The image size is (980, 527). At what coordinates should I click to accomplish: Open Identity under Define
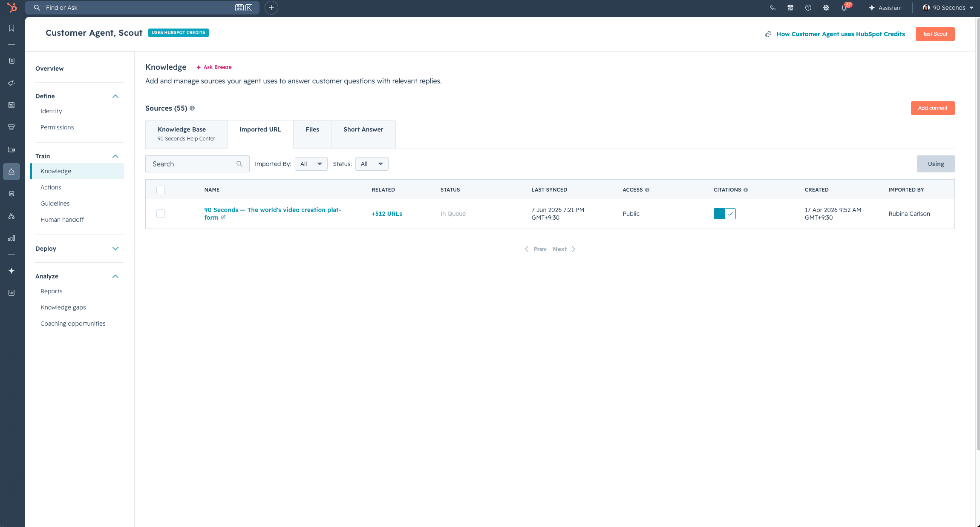51,111
